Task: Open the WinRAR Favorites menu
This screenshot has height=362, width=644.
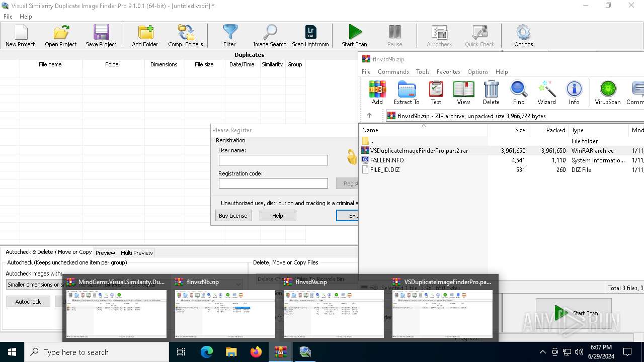Action: (448, 71)
